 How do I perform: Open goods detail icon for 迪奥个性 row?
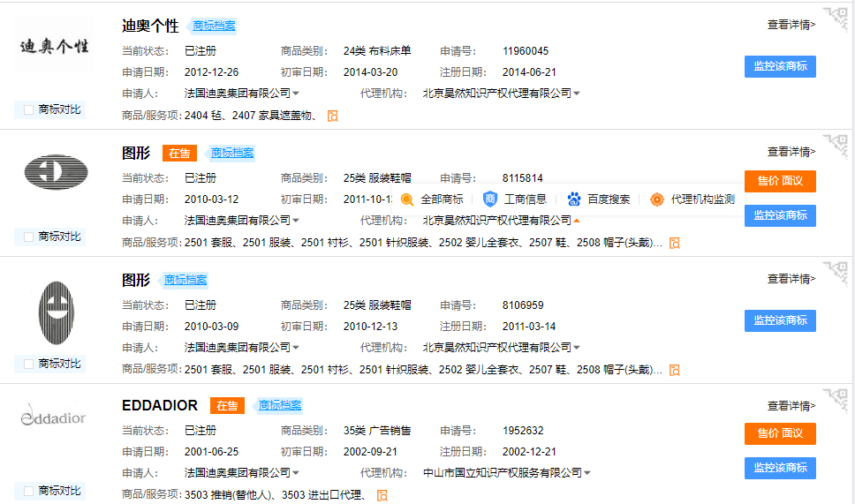(x=333, y=116)
